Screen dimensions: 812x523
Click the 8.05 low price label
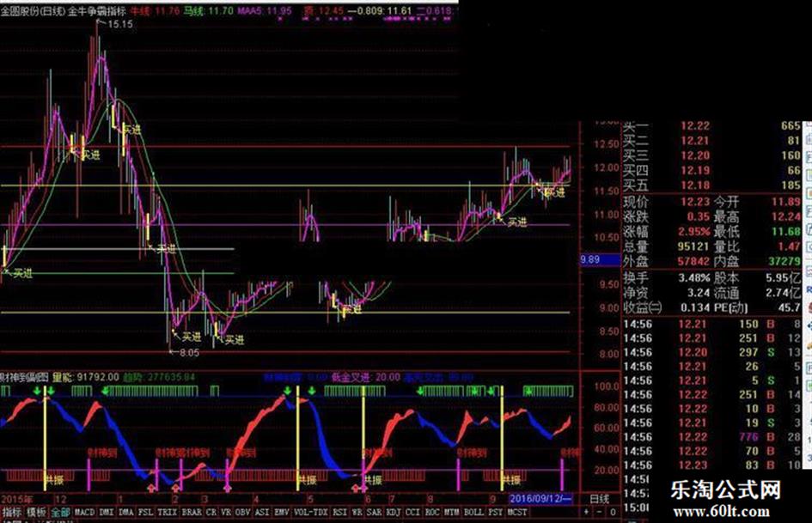(189, 353)
